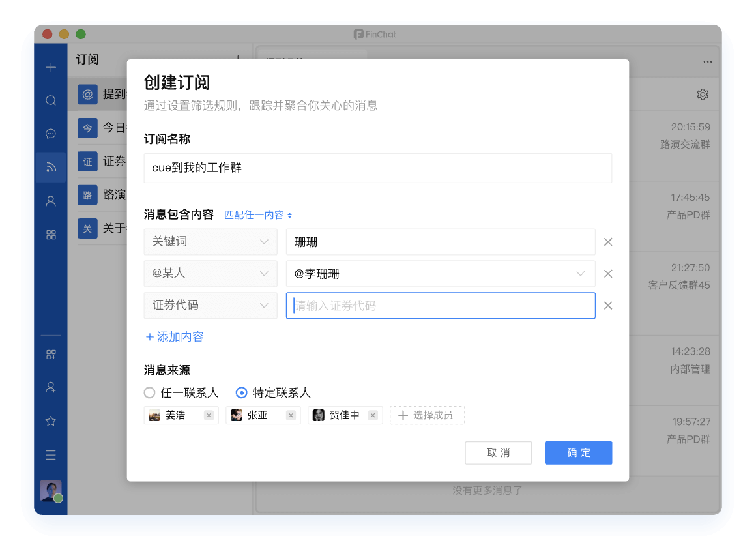Viewport: 756px width, 558px height.
Task: Click 选择成员 to add a member
Action: (427, 415)
